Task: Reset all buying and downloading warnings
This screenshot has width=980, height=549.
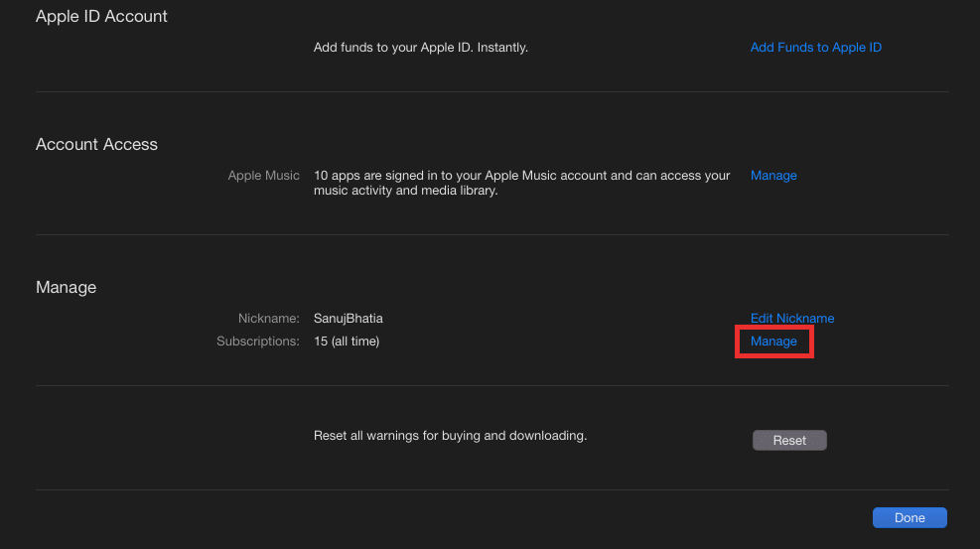Action: coord(789,441)
